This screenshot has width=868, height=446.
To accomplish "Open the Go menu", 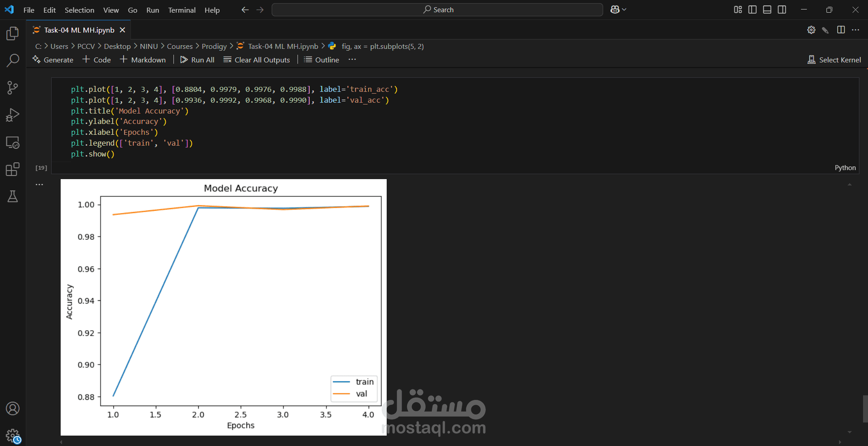I will click(133, 10).
